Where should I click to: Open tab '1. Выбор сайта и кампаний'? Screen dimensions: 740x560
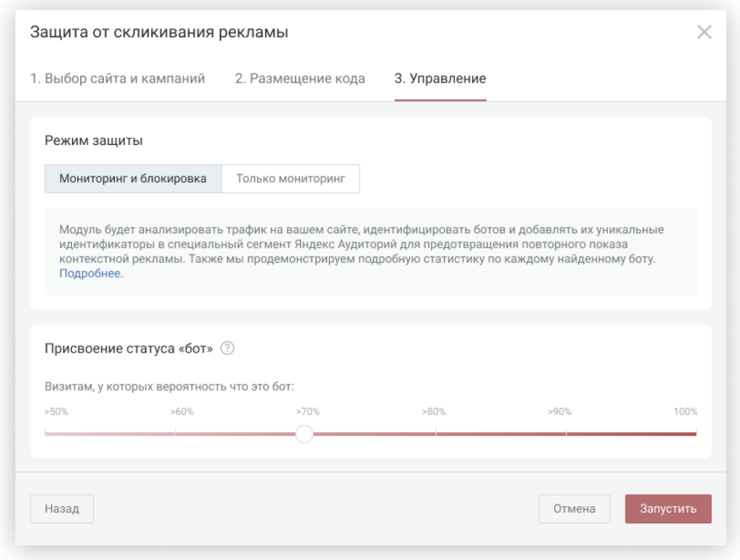pyautogui.click(x=117, y=78)
